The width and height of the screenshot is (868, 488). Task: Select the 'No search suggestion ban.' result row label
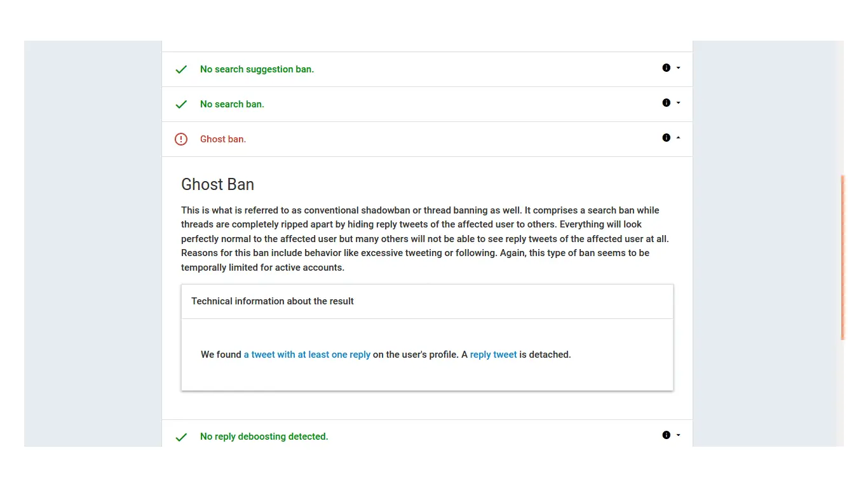tap(257, 69)
